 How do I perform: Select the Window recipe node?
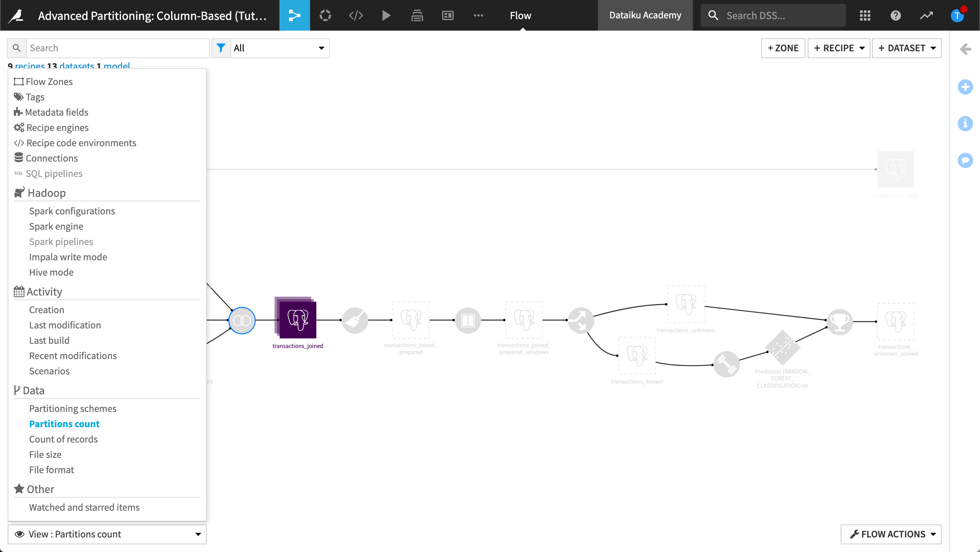point(468,320)
